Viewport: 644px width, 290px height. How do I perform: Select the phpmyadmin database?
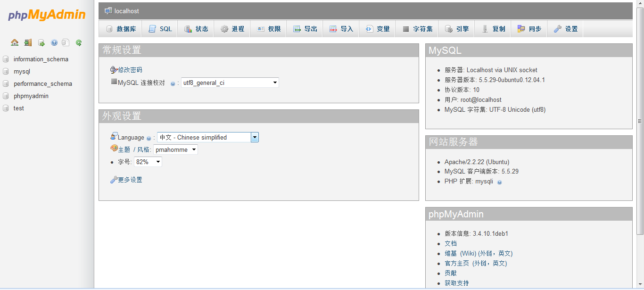tap(31, 96)
